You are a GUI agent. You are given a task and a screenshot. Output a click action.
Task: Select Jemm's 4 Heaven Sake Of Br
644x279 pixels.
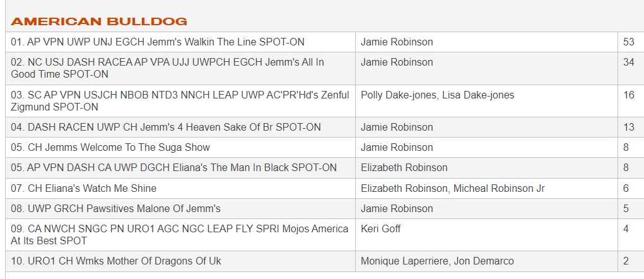pos(166,128)
